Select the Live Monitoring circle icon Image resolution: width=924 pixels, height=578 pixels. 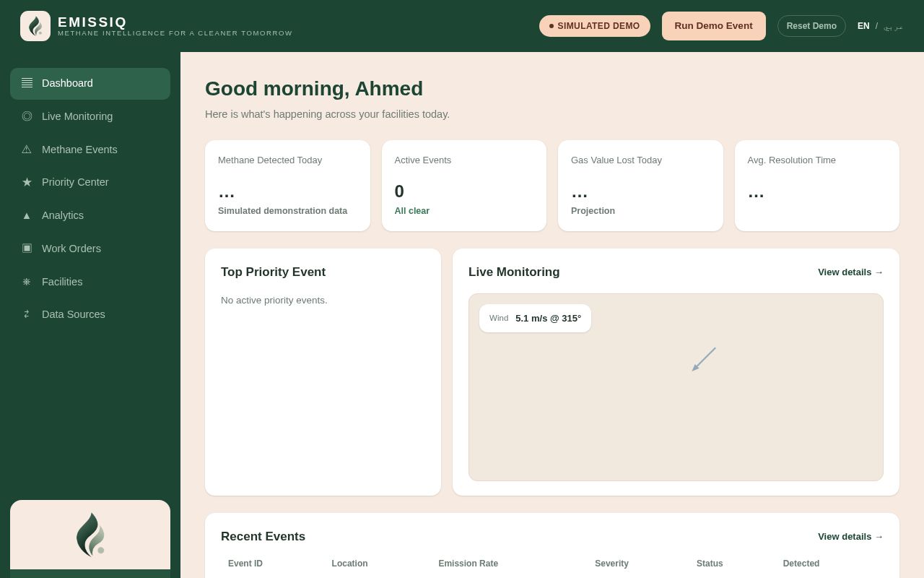(27, 116)
